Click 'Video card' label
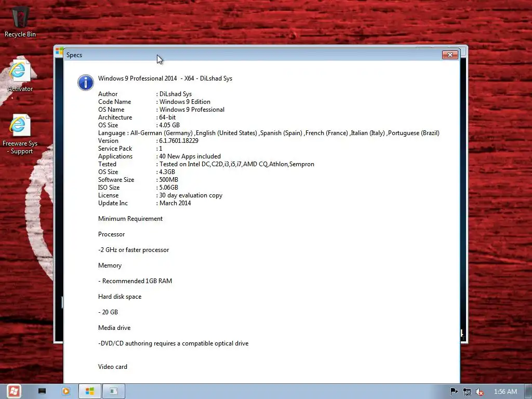Image resolution: width=532 pixels, height=399 pixels. pyautogui.click(x=113, y=367)
